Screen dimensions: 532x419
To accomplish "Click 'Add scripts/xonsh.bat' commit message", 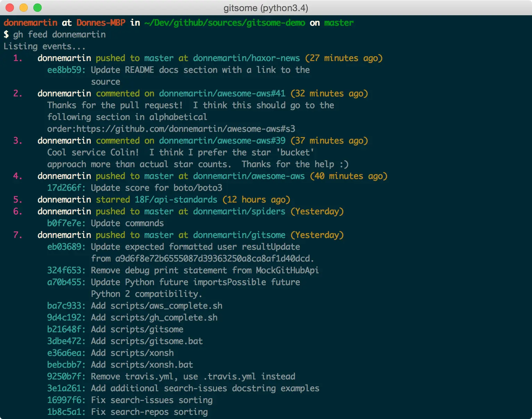I will point(142,365).
